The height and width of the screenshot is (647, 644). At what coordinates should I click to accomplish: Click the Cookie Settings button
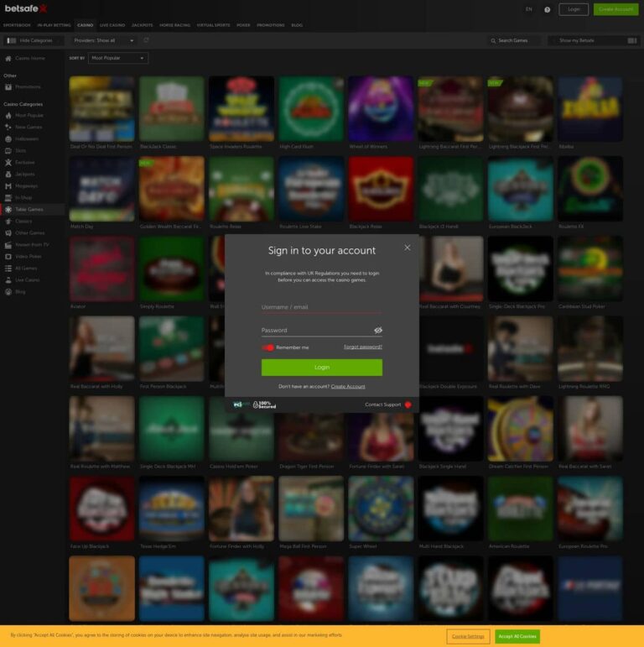coord(468,636)
